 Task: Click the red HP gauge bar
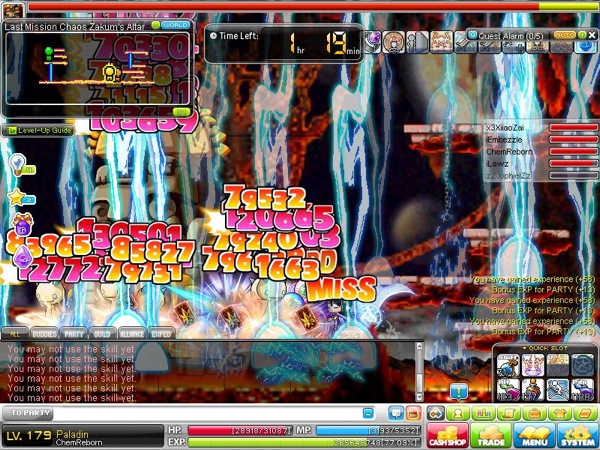[x=240, y=430]
